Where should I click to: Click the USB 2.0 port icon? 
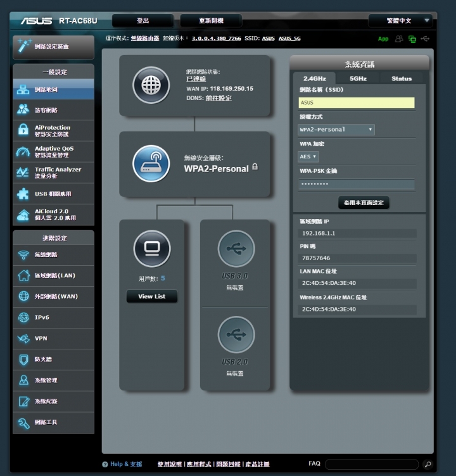236,334
